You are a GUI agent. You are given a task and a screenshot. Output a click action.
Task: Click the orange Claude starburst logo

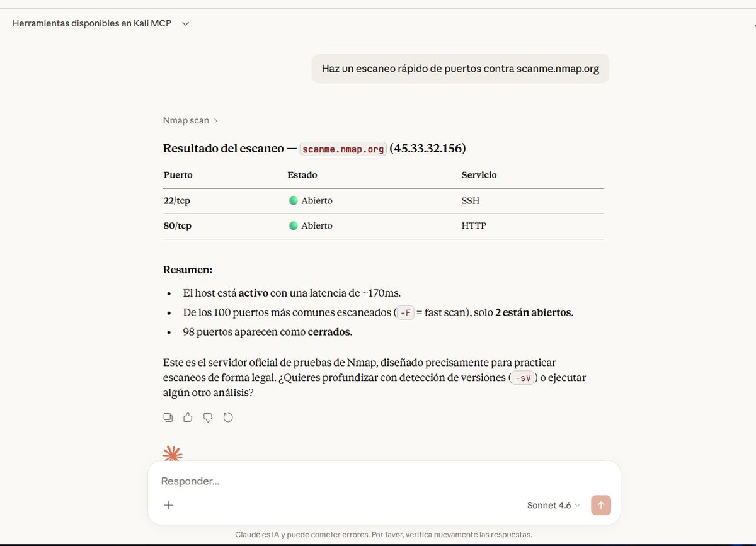[173, 453]
